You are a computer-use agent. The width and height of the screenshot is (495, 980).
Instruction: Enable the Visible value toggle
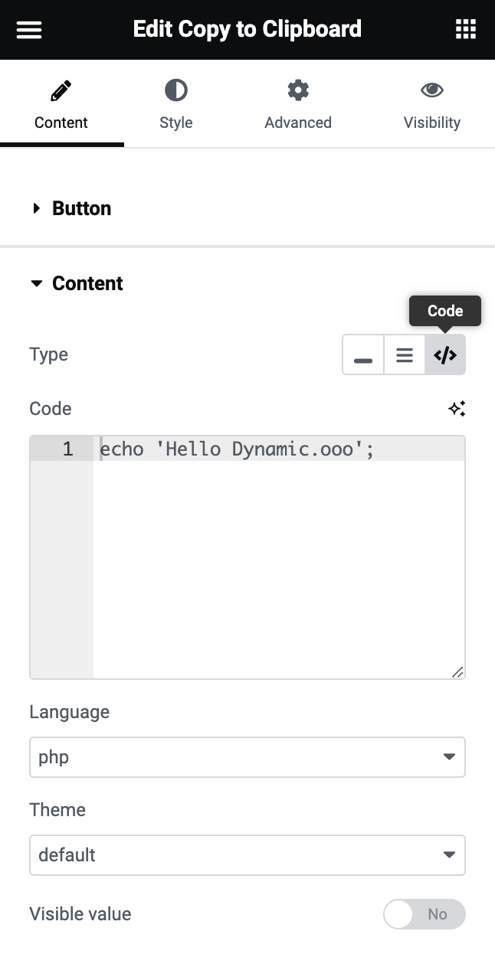[424, 914]
